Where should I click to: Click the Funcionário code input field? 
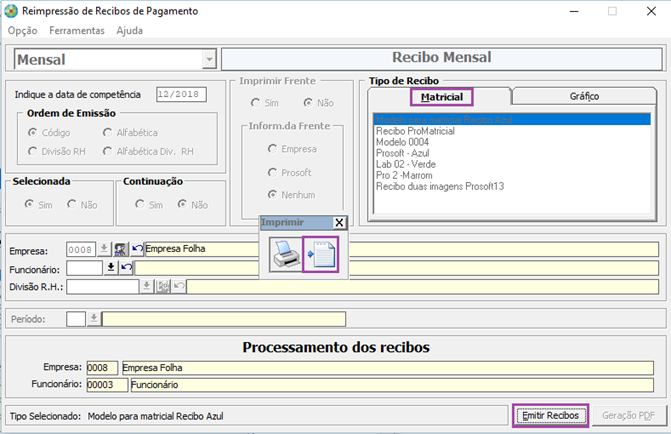(x=84, y=268)
